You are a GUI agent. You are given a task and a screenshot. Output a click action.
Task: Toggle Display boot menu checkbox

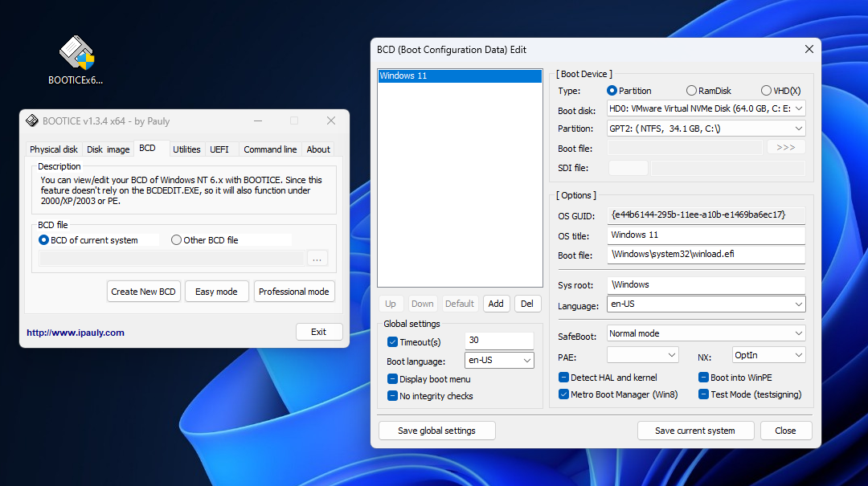[x=392, y=379]
